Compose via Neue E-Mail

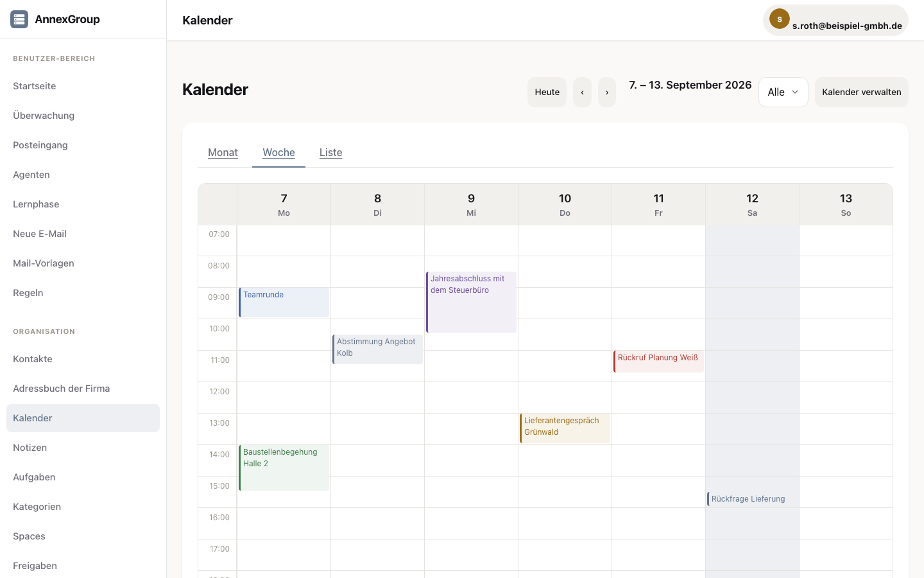pos(83,234)
